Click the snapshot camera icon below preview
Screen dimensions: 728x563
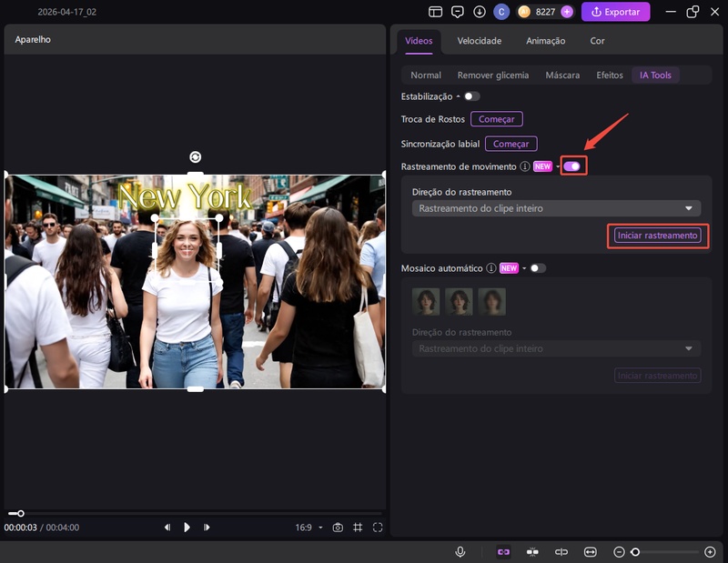pyautogui.click(x=337, y=527)
